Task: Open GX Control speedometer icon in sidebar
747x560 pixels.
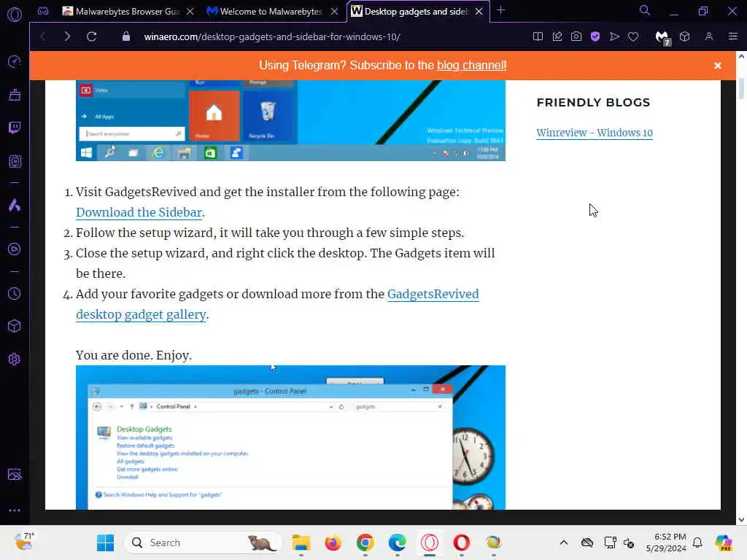Action: pos(15,62)
